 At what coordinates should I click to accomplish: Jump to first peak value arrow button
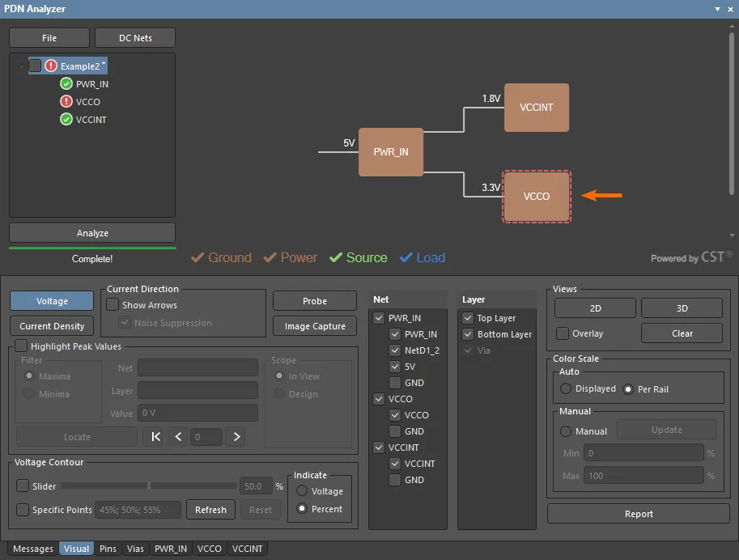pyautogui.click(x=156, y=437)
